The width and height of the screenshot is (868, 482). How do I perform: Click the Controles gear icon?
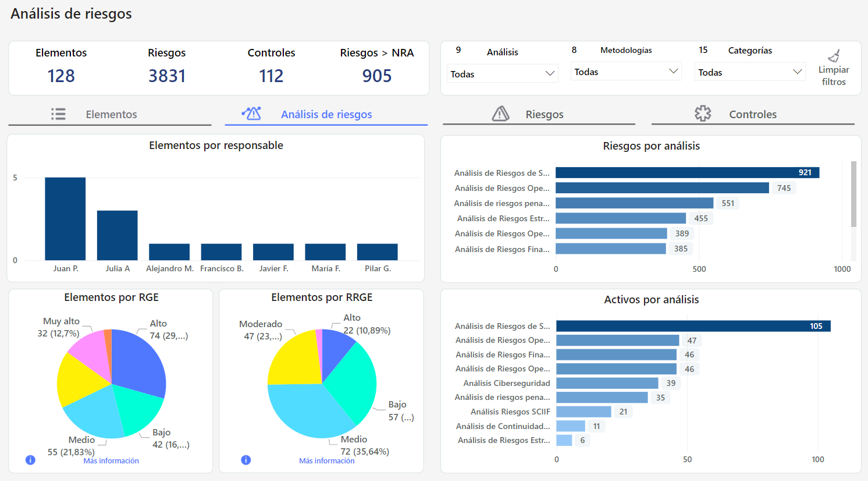[x=703, y=114]
